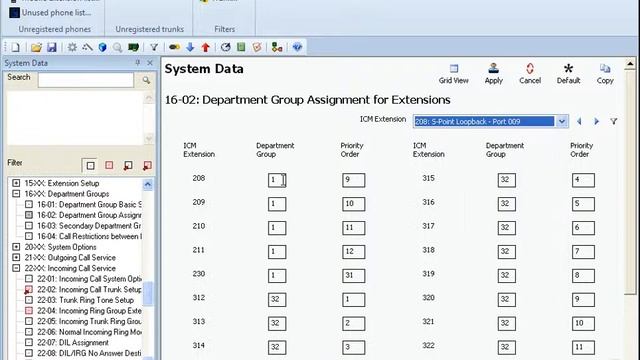
Task: Click the gear settings toolbar icon
Action: coord(72,47)
